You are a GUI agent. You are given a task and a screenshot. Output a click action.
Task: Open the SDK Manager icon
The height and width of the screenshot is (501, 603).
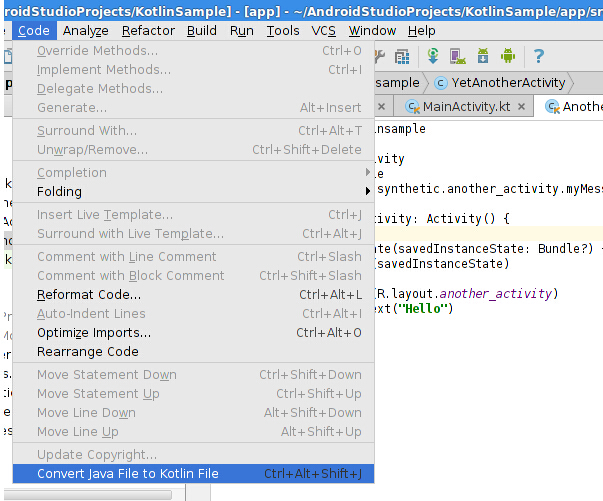(483, 56)
